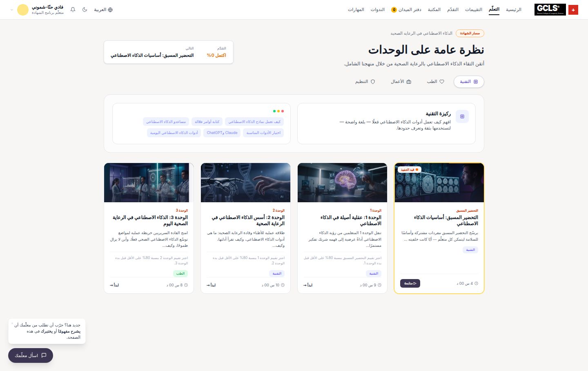Go to الرئيسية in the top navigation
Screen dimensions: 588x371
point(514,9)
